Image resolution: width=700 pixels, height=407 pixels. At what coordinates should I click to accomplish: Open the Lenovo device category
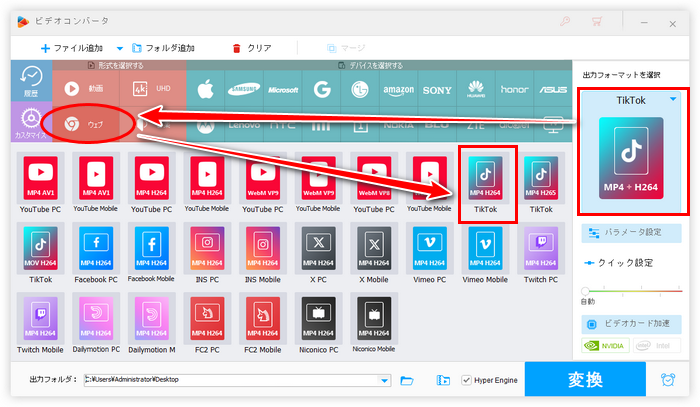pos(244,126)
